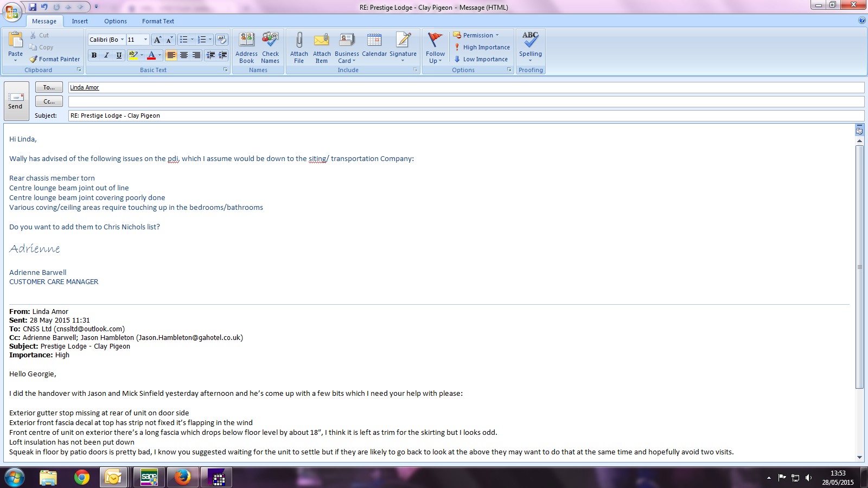Click the Check Names icon
This screenshot has height=488, width=868.
pyautogui.click(x=270, y=41)
